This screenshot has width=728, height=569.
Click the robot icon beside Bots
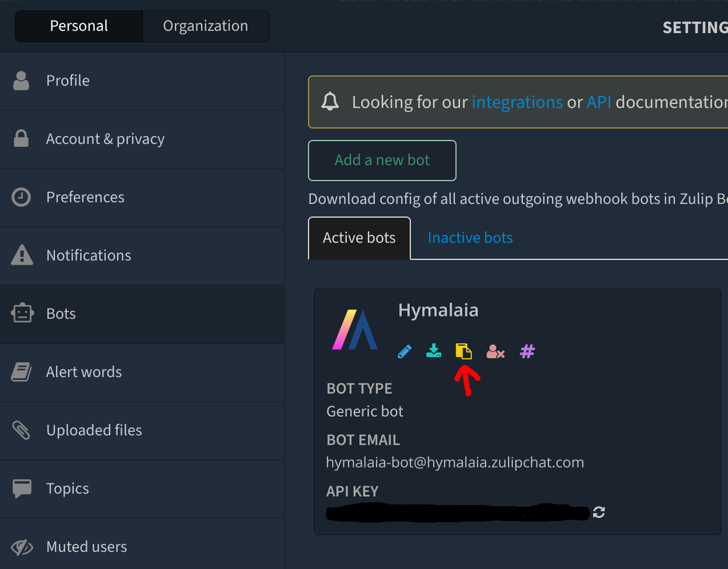(x=22, y=313)
